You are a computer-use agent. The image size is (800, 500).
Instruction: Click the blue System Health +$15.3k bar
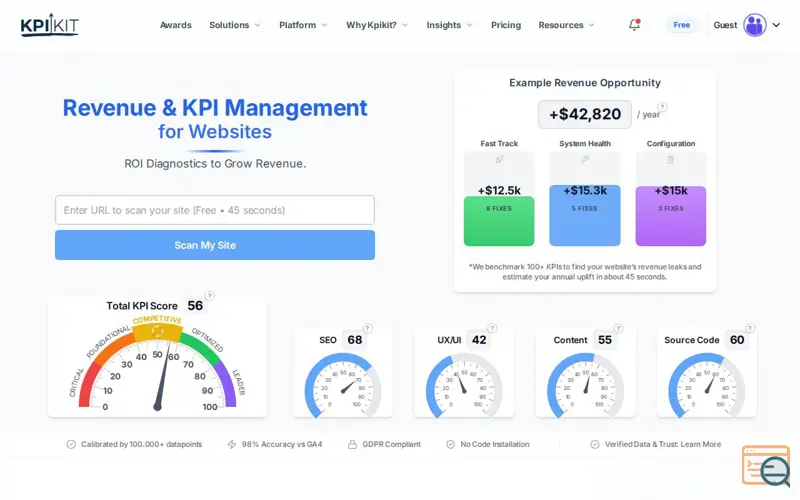pyautogui.click(x=585, y=215)
